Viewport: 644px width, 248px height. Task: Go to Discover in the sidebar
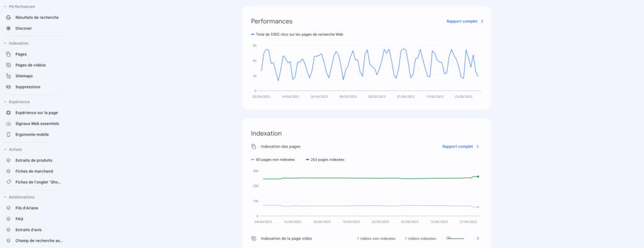(x=23, y=28)
